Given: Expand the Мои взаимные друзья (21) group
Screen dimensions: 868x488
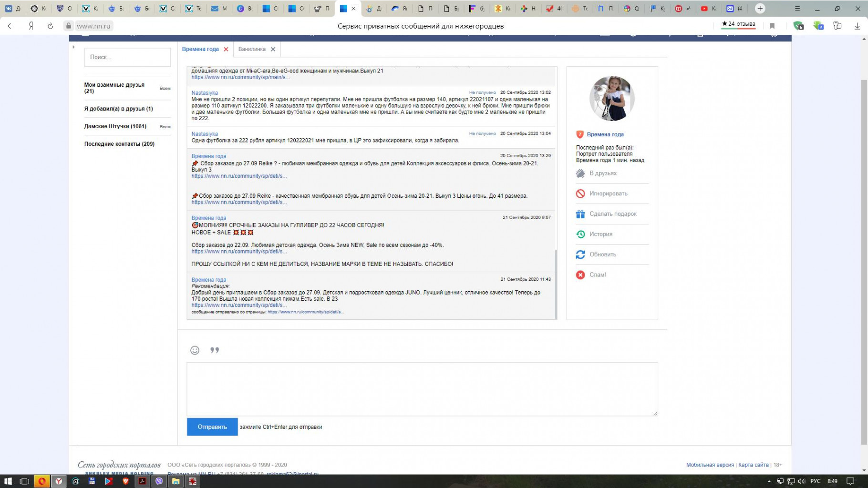Looking at the screenshot, I should click(x=114, y=88).
